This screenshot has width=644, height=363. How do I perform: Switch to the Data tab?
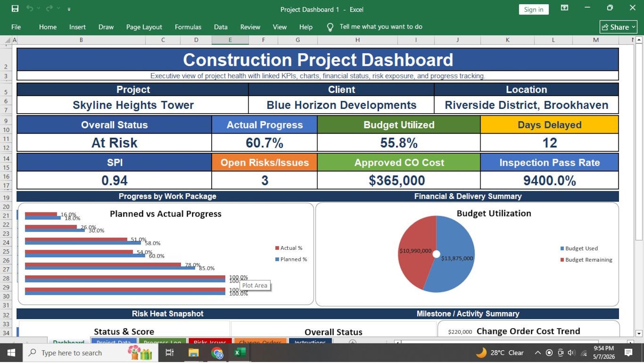tap(221, 27)
